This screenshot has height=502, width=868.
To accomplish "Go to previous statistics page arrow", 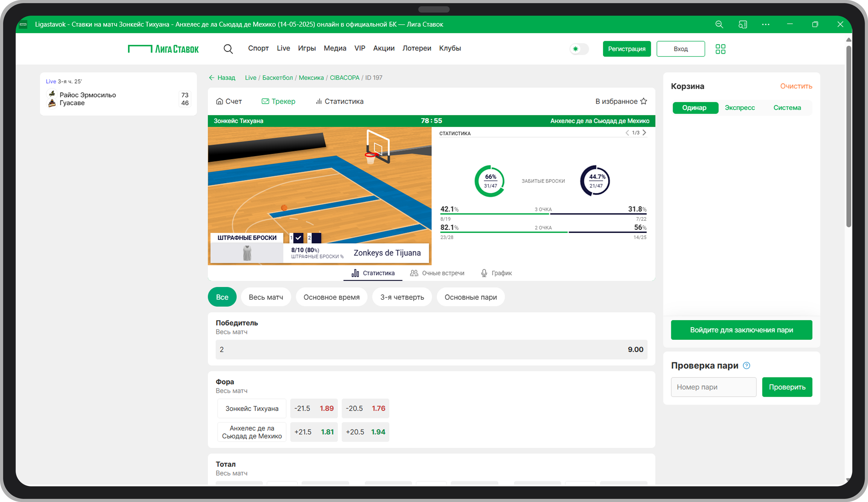I will (x=627, y=133).
